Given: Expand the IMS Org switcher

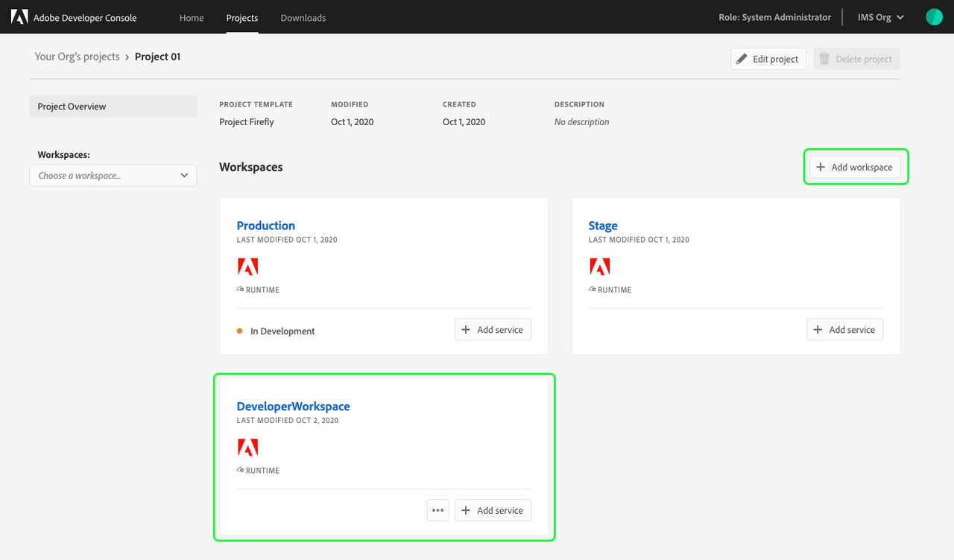Looking at the screenshot, I should point(881,17).
